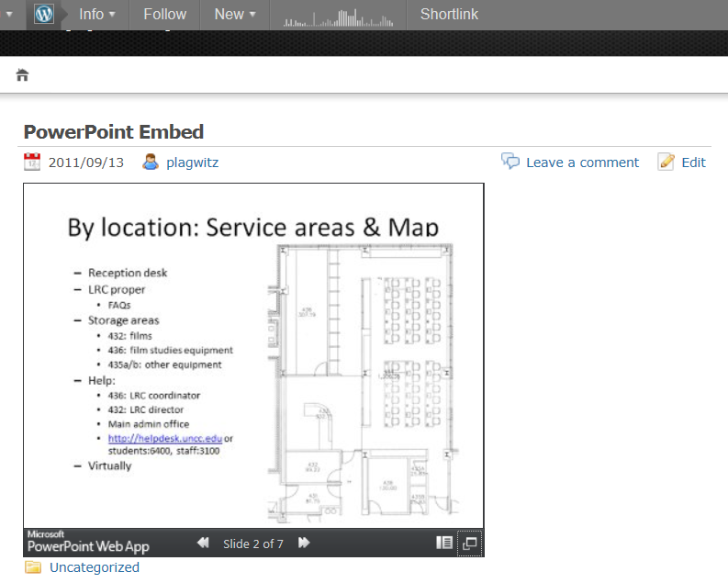Click Shortlink in the admin bar

449,15
